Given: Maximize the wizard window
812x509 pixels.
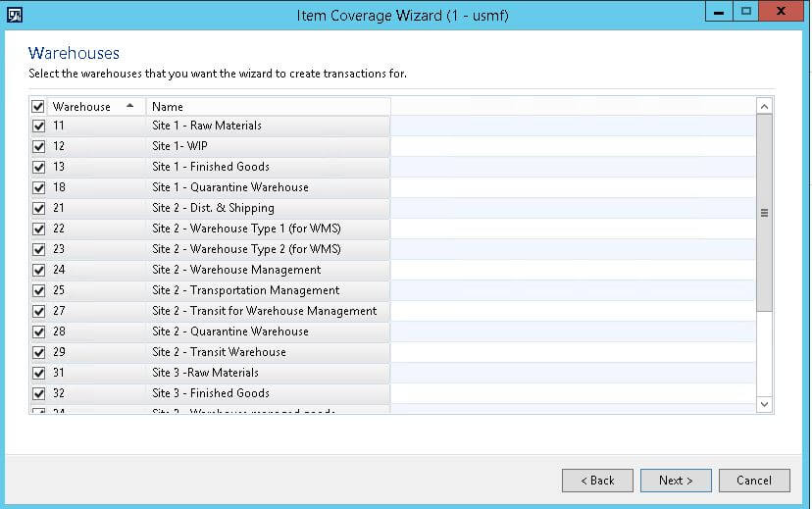Looking at the screenshot, I should click(x=745, y=11).
